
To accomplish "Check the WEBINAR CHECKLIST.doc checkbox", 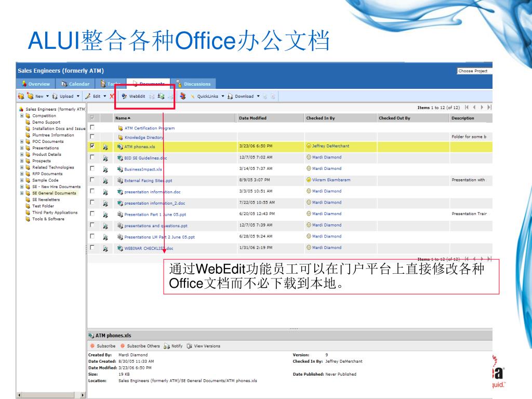I will point(92,247).
